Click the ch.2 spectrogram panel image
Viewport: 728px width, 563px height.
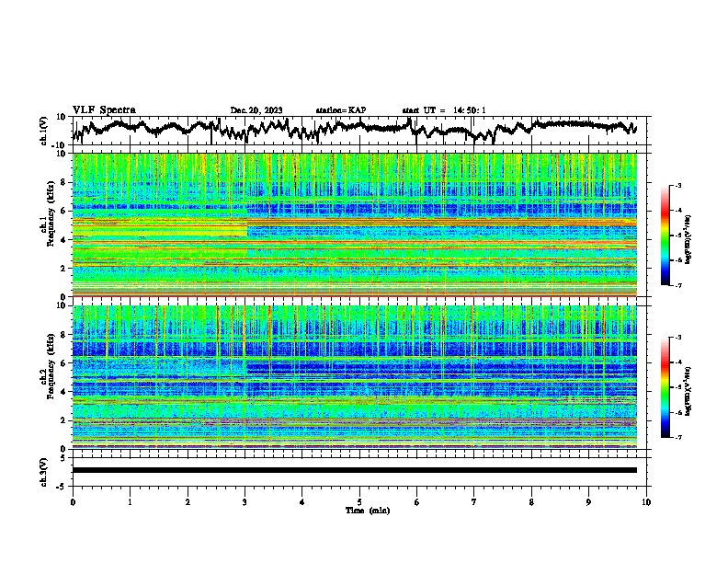click(355, 377)
